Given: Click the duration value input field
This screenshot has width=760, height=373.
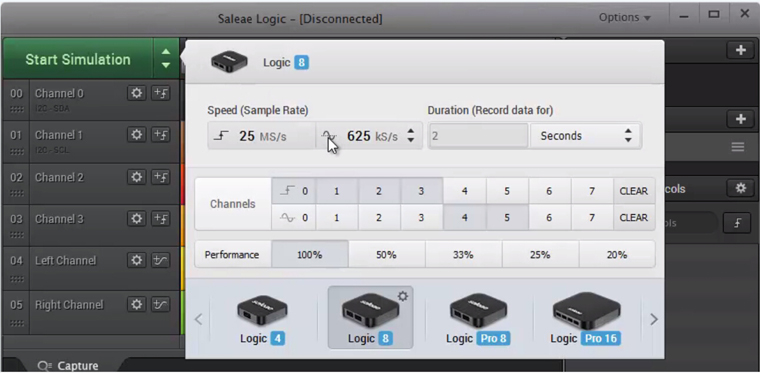Looking at the screenshot, I should click(478, 136).
